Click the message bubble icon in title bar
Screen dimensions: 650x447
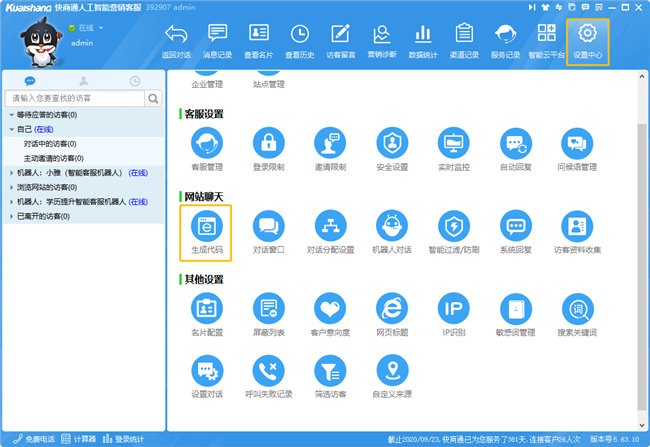point(585,7)
